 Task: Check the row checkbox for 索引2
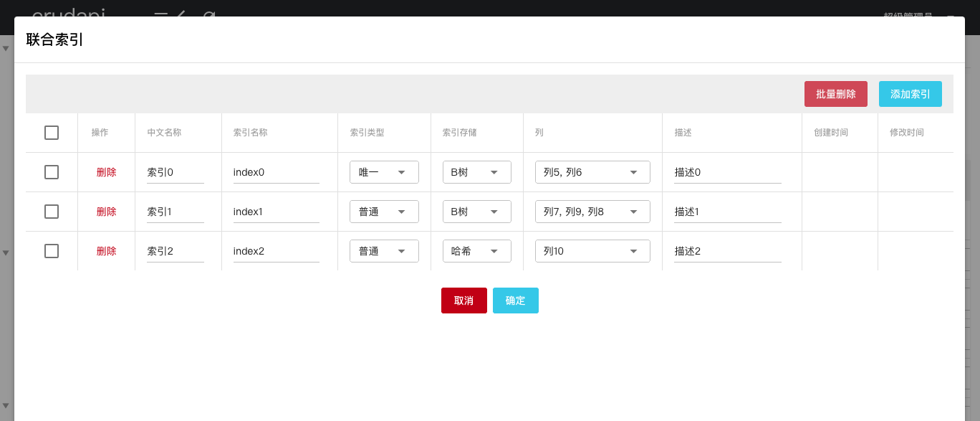coord(51,252)
